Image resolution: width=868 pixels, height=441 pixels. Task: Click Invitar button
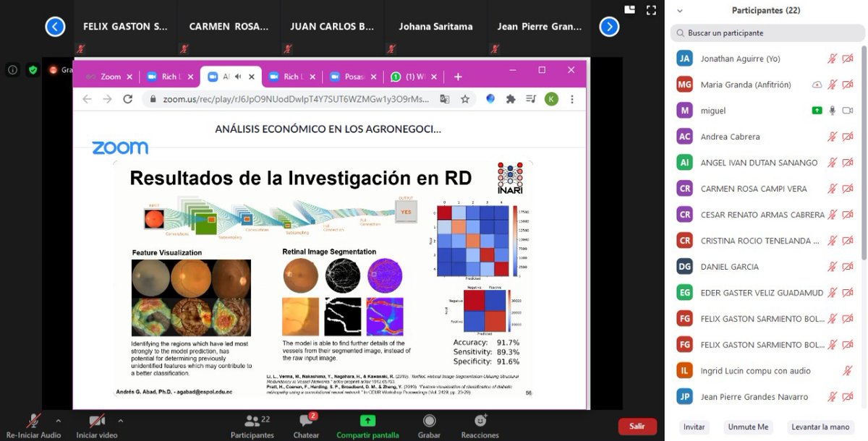coord(694,427)
